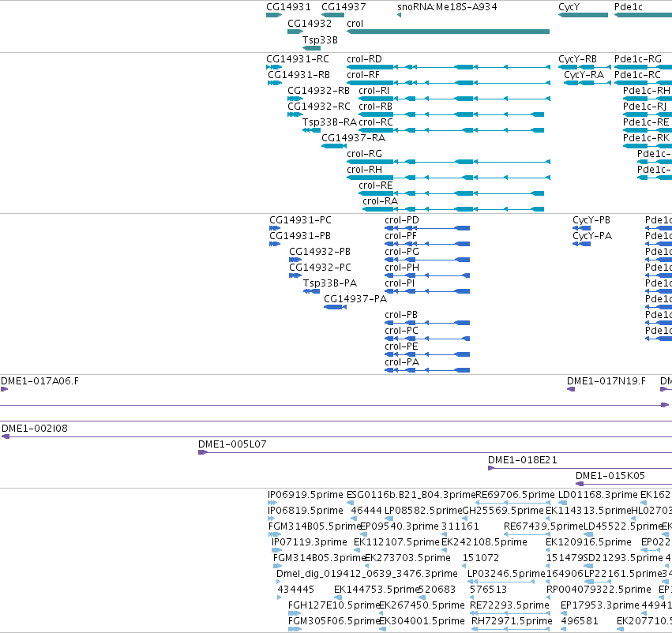The image size is (672, 633).
Task: Click transcript crol-RI
Action: click(x=454, y=99)
